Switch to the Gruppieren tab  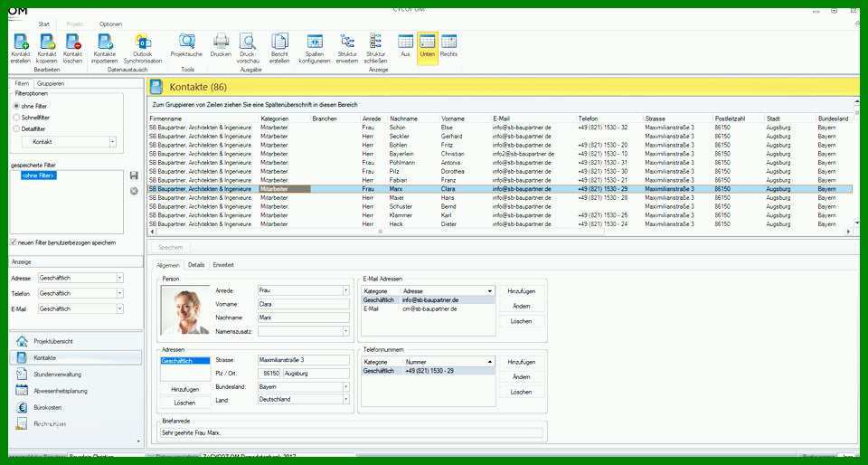point(51,83)
